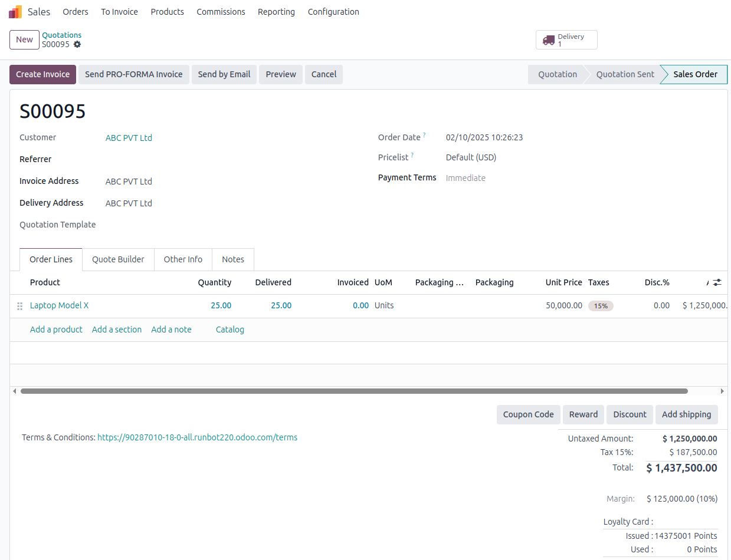
Task: Click the right arrow of the horizontal scrollbar
Action: (722, 391)
